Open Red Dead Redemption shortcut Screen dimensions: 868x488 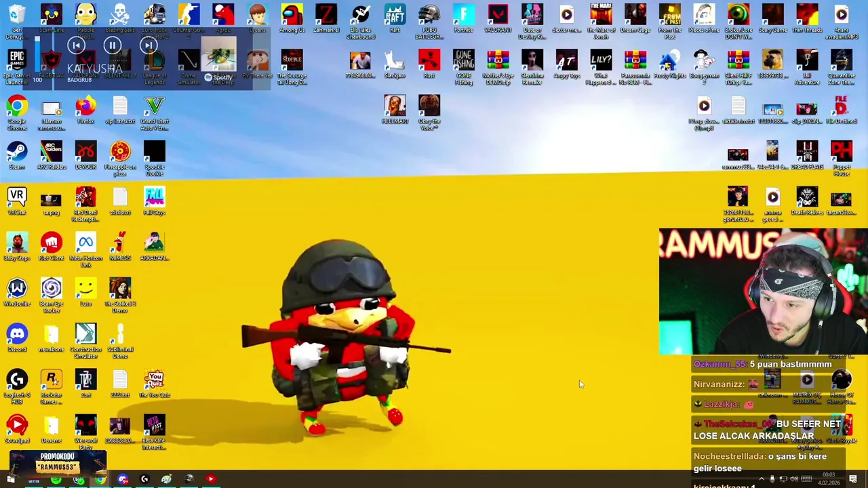coord(85,204)
